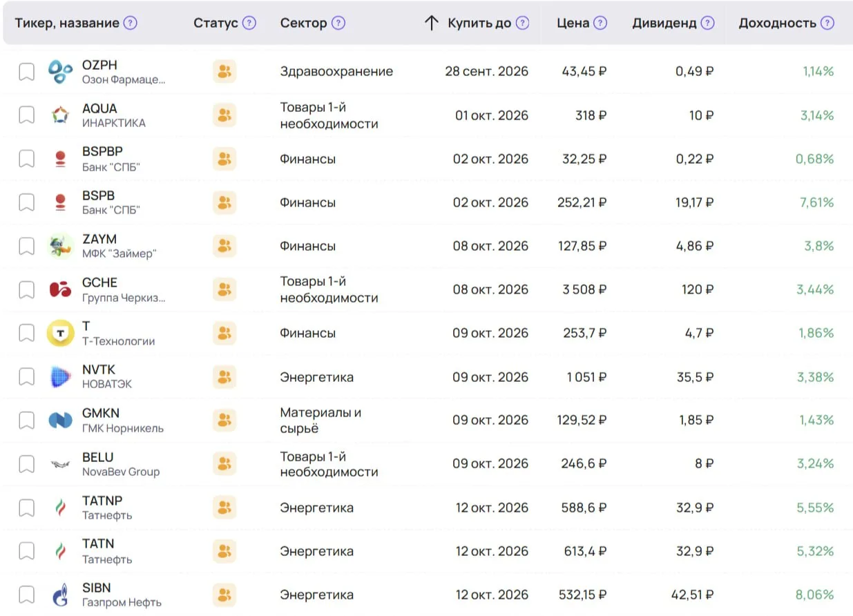Sort by Цена column header
Image resolution: width=853 pixels, height=616 pixels.
573,23
